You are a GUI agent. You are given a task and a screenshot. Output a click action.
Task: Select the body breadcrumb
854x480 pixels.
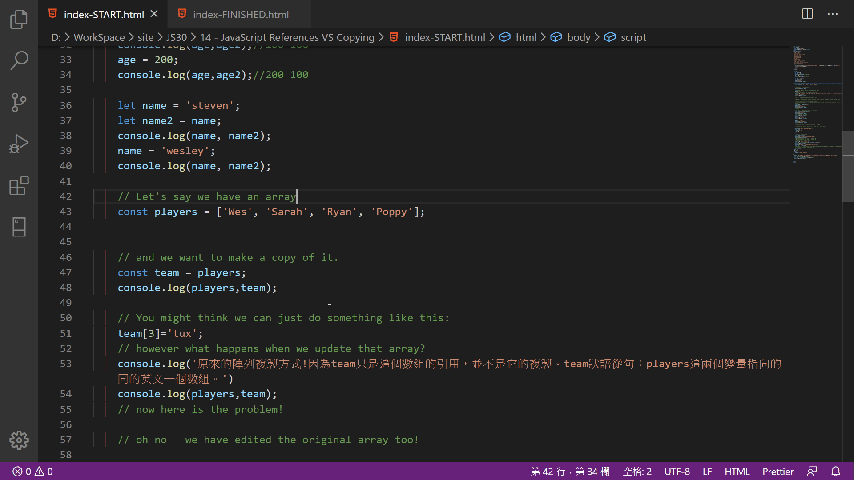570,37
